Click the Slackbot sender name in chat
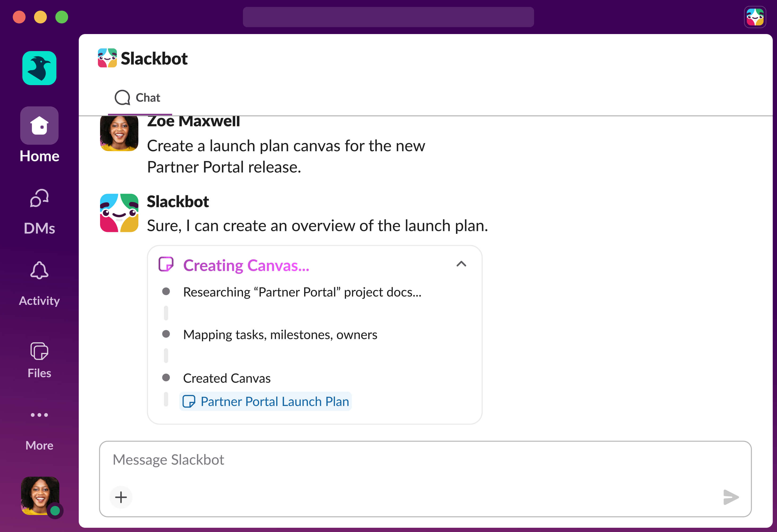777x532 pixels. click(178, 202)
